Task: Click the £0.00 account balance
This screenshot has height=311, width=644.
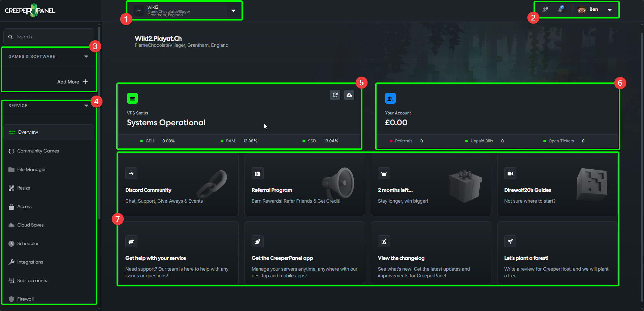Action: pos(396,123)
